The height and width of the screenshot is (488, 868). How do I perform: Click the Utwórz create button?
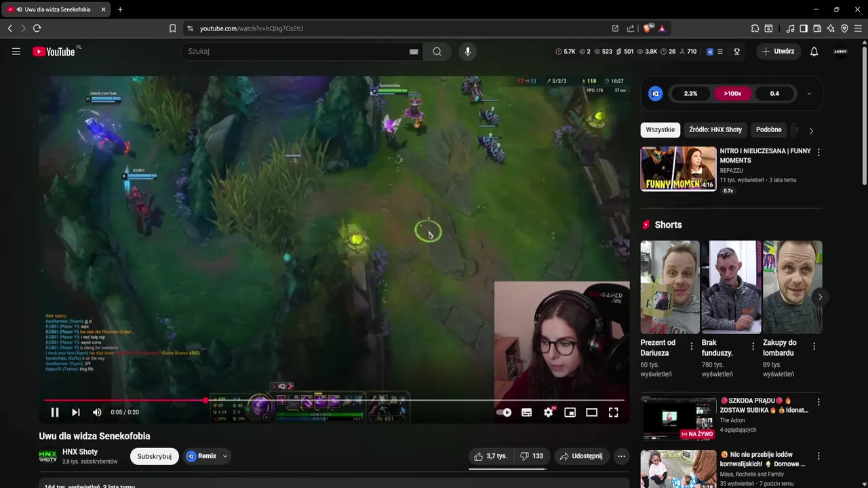pos(778,52)
